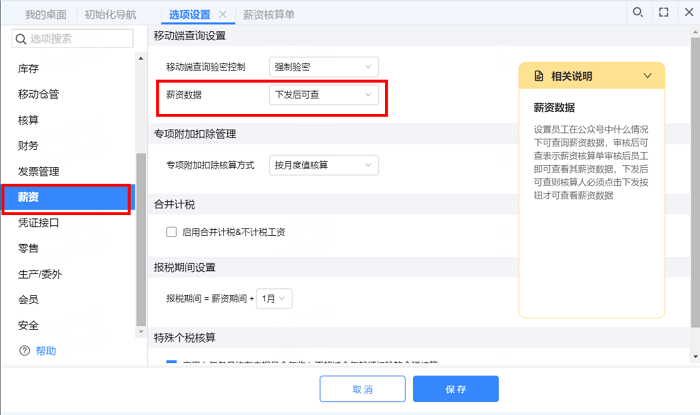Click the fullscreen expand icon
Image resolution: width=700 pixels, height=415 pixels.
pos(662,13)
